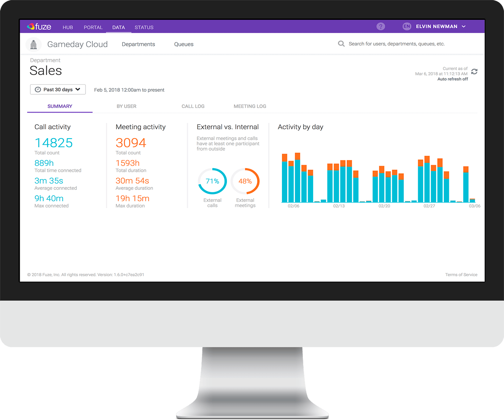Click the refresh data icon
The width and height of the screenshot is (504, 420).
click(x=474, y=71)
